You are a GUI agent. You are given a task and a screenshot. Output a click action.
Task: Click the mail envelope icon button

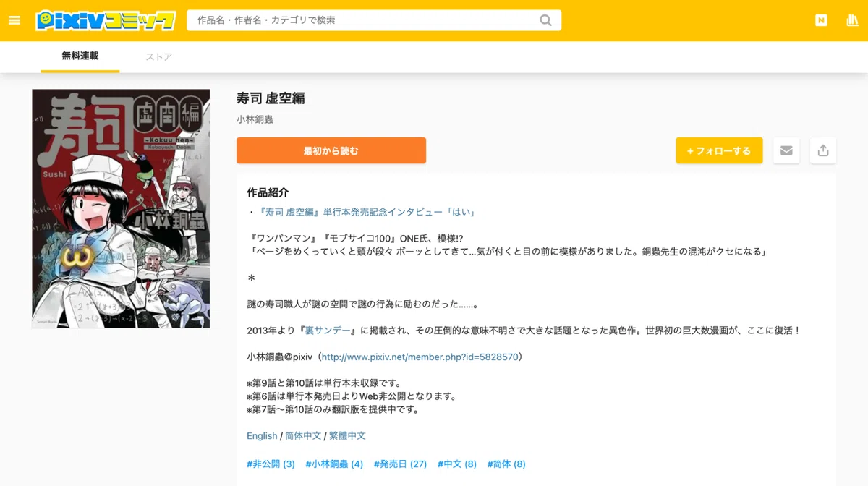pyautogui.click(x=786, y=150)
